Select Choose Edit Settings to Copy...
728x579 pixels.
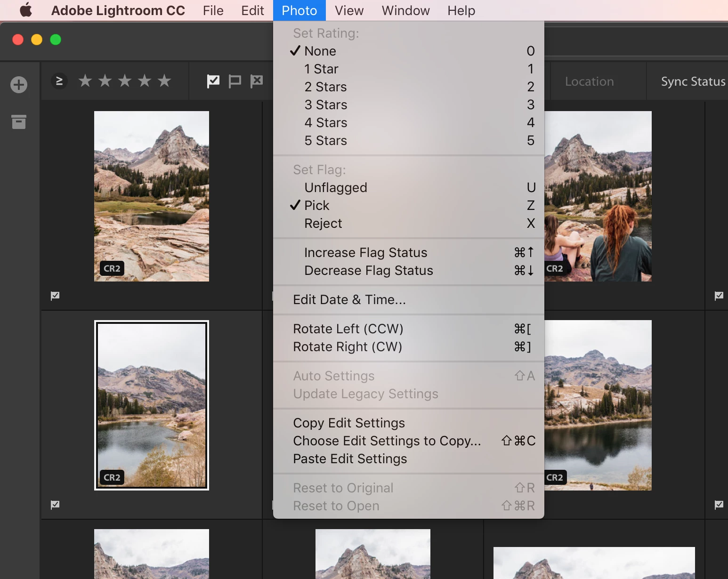pos(409,441)
